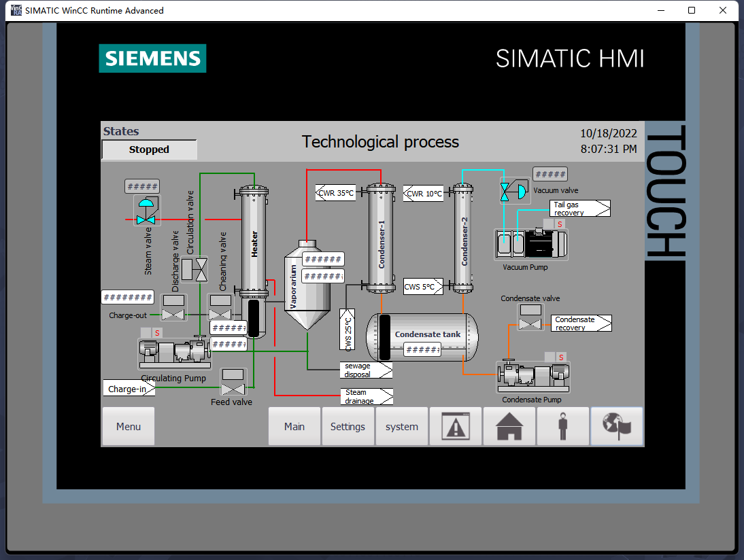744x560 pixels.
Task: Click the gray status square above Circulating Pump
Action: [146, 333]
